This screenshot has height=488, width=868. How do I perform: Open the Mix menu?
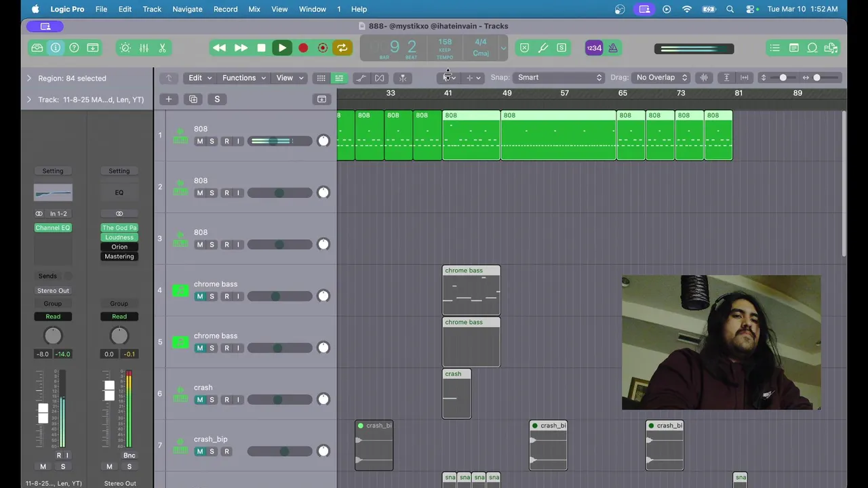click(x=254, y=9)
